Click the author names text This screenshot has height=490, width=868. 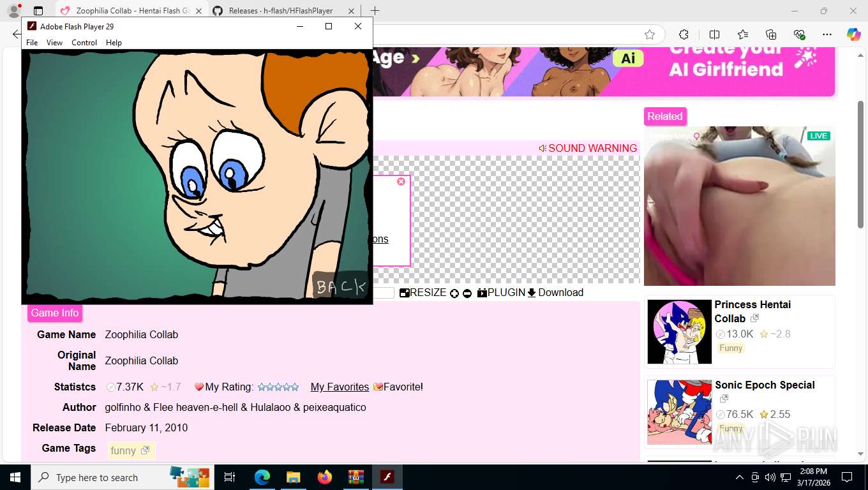tap(236, 407)
